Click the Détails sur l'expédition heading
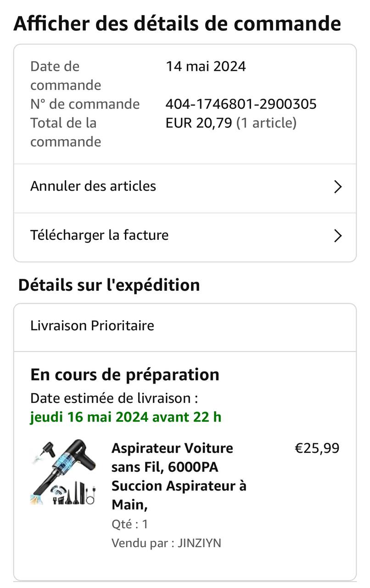Viewport: 370px width, 588px height. tap(109, 285)
